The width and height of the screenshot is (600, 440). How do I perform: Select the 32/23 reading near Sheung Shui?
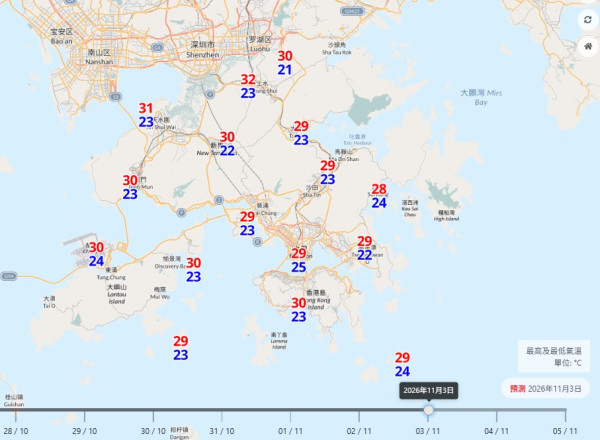[248, 86]
